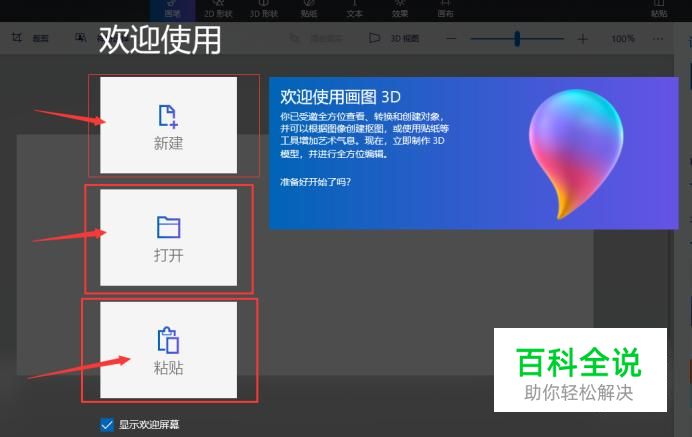The height and width of the screenshot is (437, 692).
Task: Open the 画布 canvas tab
Action: point(445,10)
